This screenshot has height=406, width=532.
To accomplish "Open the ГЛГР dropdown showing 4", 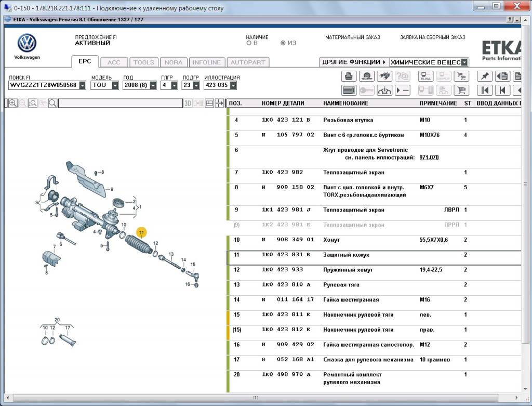I will [174, 85].
